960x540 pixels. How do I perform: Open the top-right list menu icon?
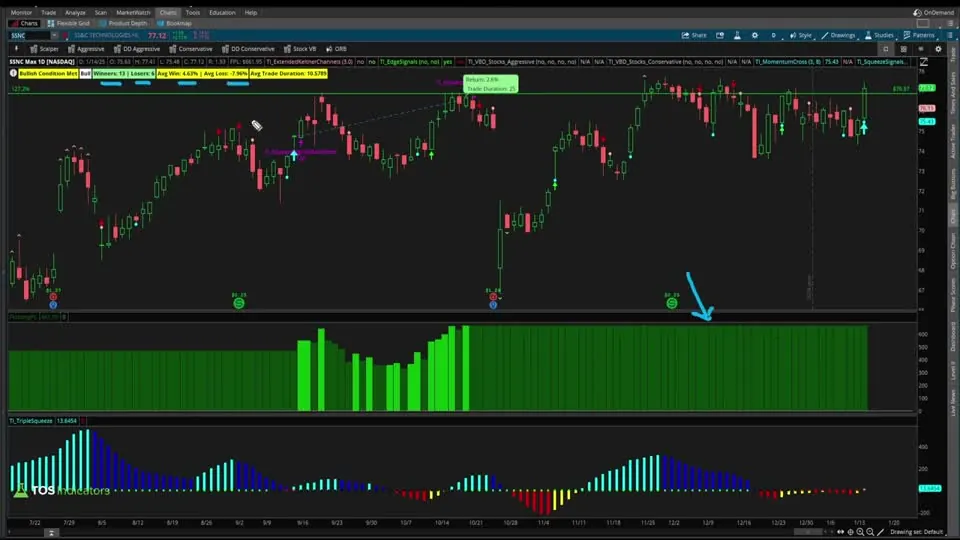point(950,23)
